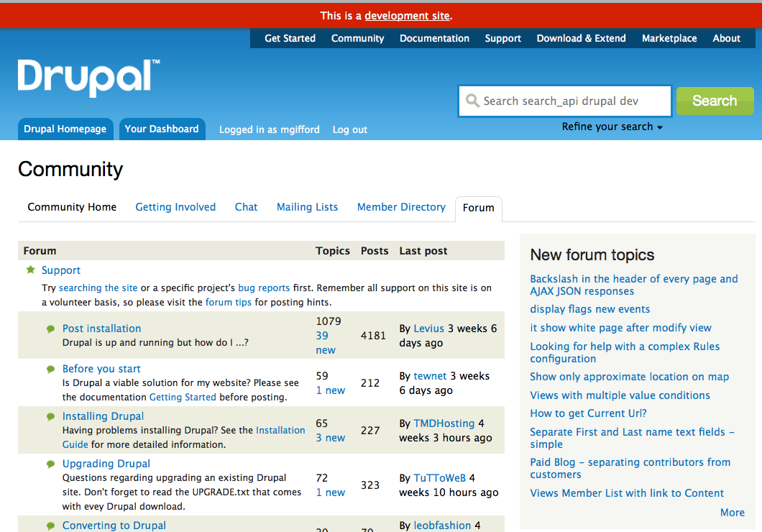Open topic Paid Blog separating contributors from customers
This screenshot has width=762, height=532.
[630, 468]
